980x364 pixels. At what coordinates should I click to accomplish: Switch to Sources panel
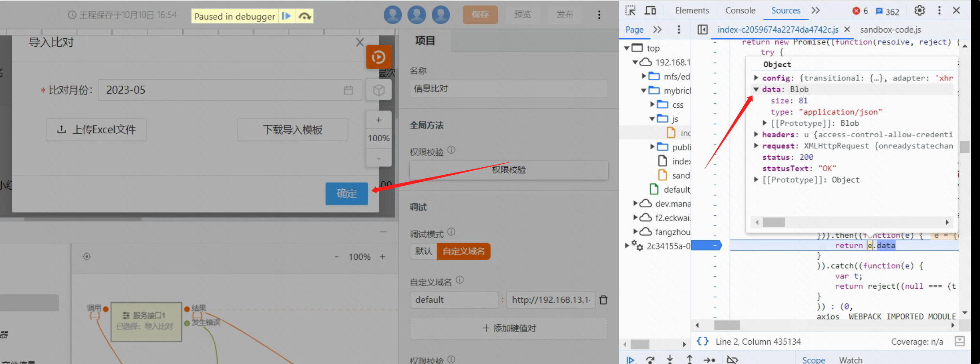point(785,11)
